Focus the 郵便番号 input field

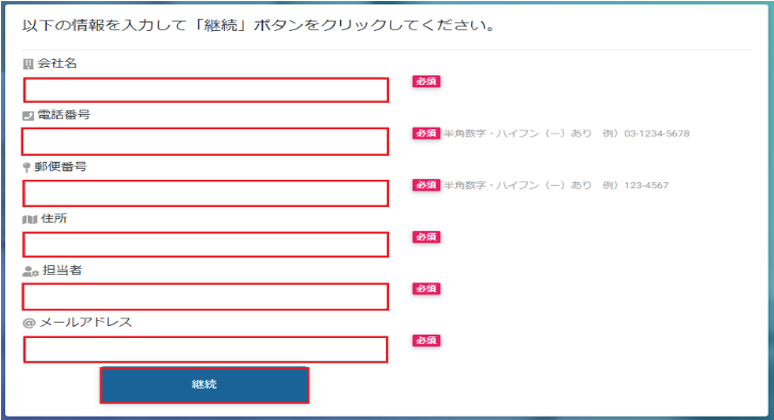[x=205, y=193]
